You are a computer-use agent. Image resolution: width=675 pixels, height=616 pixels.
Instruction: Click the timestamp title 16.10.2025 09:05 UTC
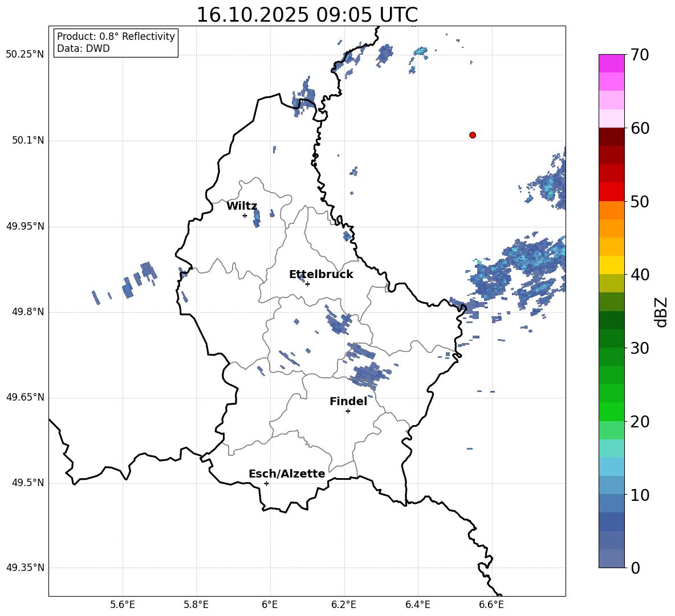(307, 15)
